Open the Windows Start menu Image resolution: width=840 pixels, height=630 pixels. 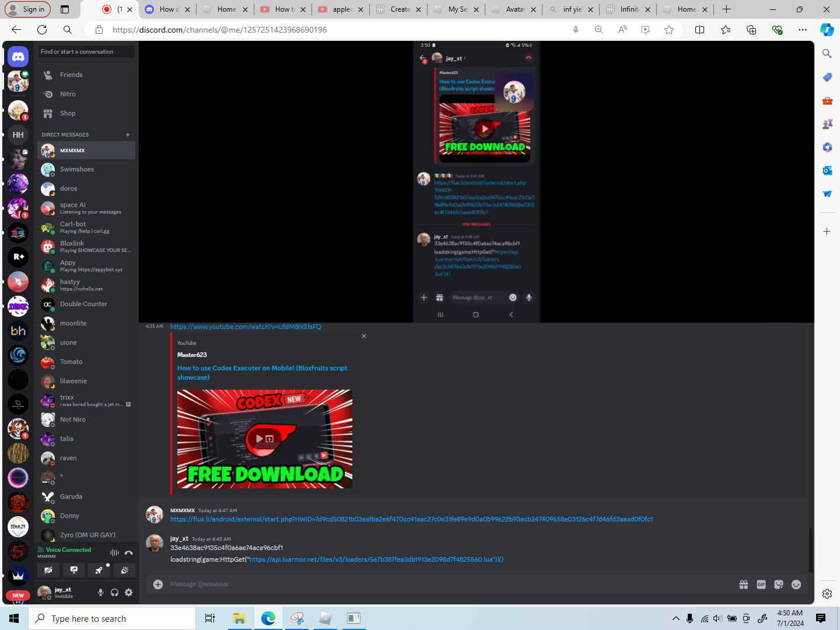[x=14, y=618]
